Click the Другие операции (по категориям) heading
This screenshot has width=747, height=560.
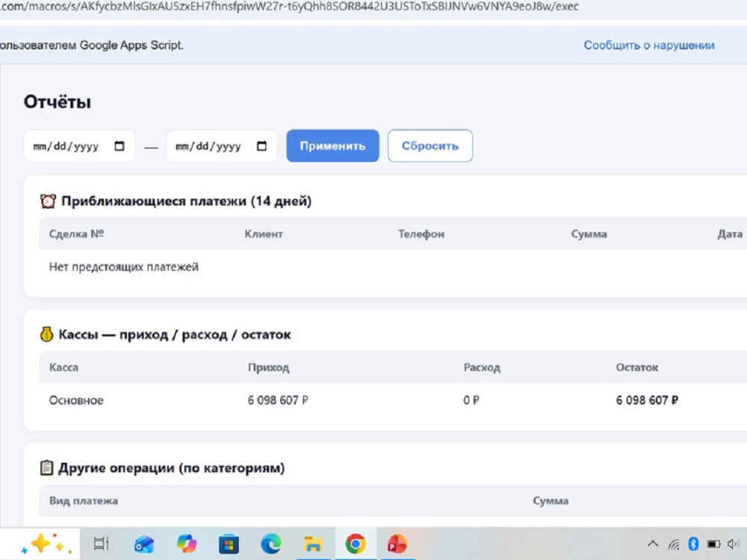(172, 467)
